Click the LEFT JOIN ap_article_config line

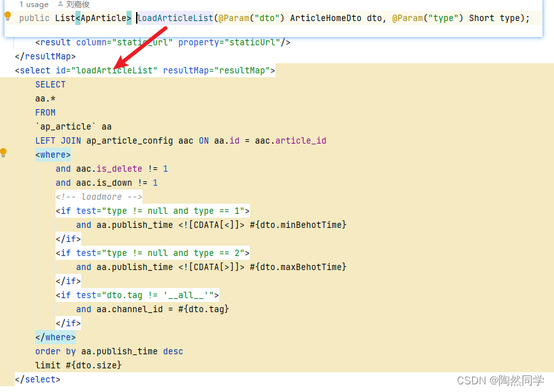click(181, 141)
